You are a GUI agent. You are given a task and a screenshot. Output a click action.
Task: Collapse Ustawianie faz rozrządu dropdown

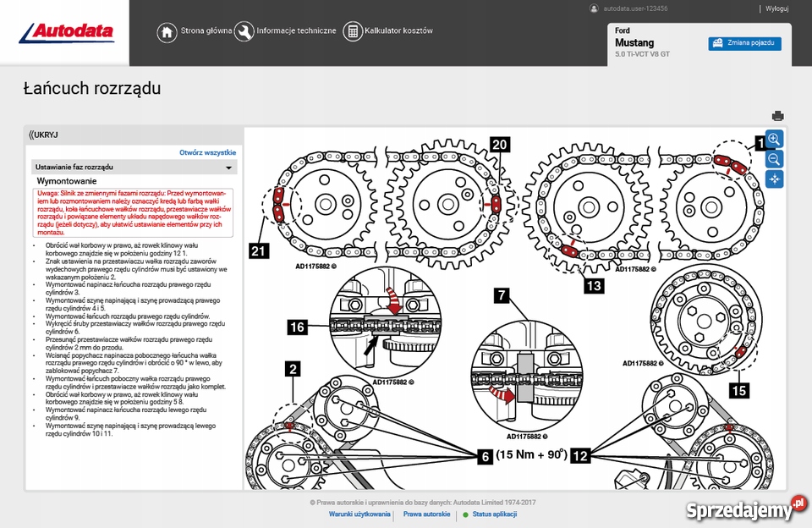click(x=134, y=167)
